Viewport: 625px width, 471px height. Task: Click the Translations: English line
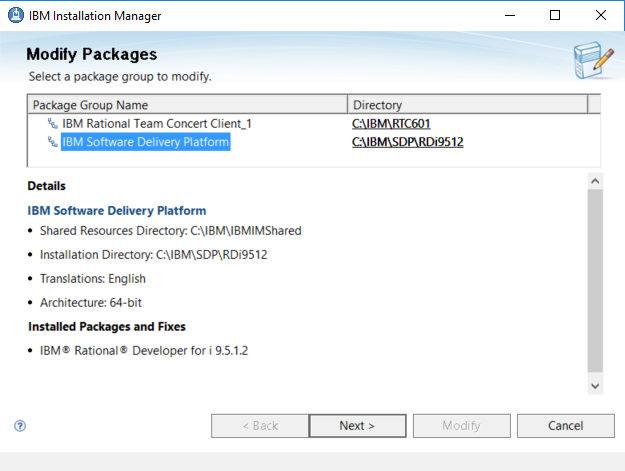(x=92, y=279)
